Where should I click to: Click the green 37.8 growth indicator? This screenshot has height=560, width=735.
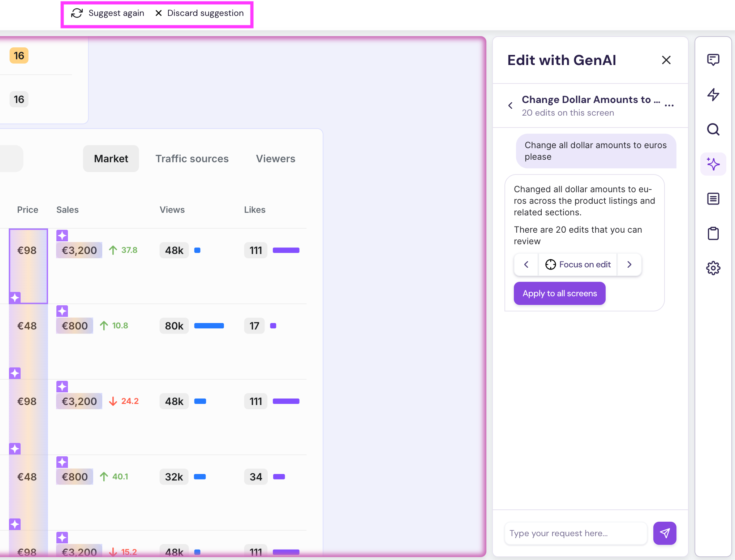(x=123, y=250)
